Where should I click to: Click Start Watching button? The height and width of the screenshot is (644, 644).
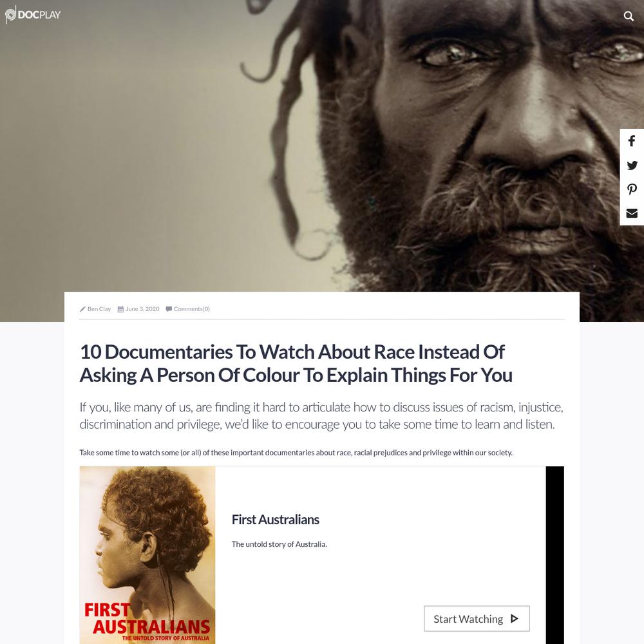click(x=477, y=618)
